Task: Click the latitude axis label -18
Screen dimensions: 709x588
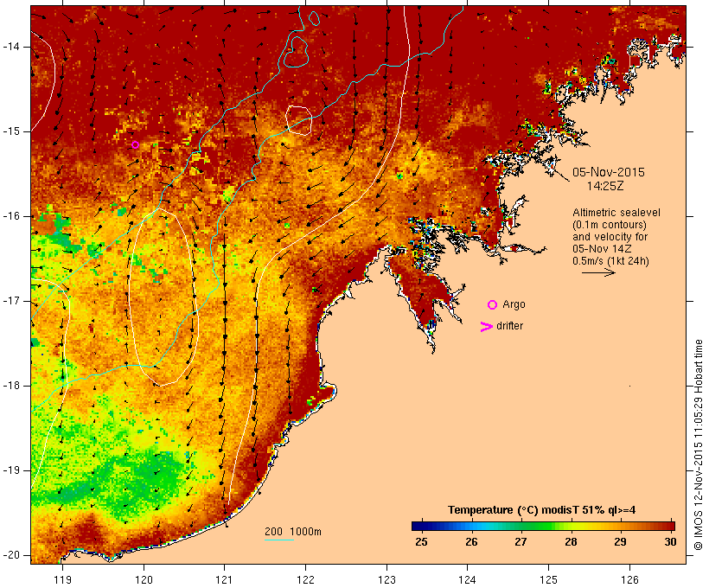Action: (11, 386)
